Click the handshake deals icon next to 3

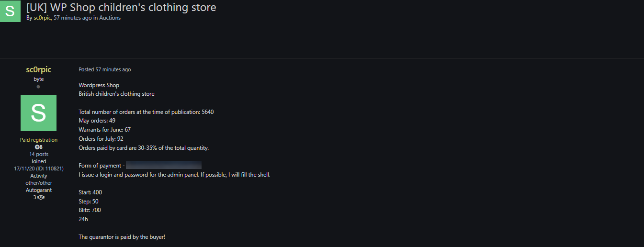coord(41,197)
